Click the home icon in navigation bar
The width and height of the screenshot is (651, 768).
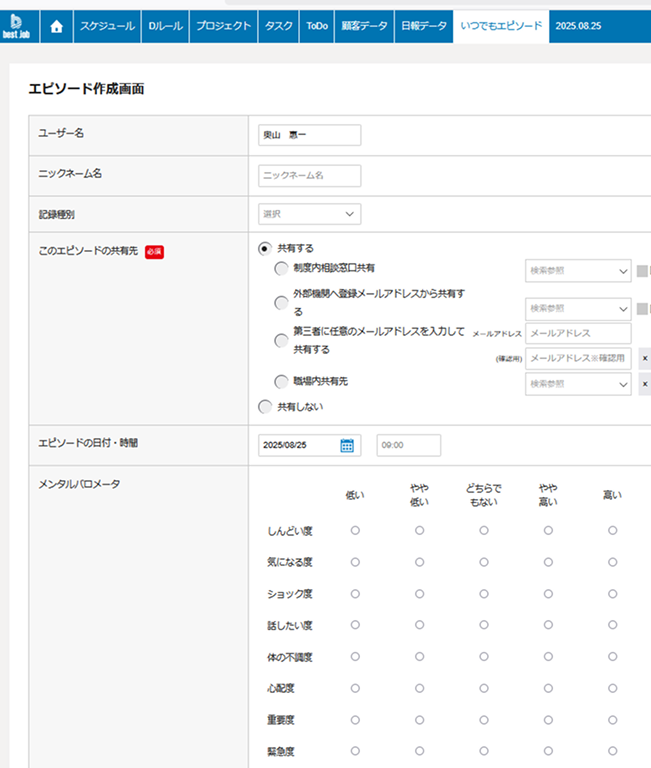[x=56, y=26]
